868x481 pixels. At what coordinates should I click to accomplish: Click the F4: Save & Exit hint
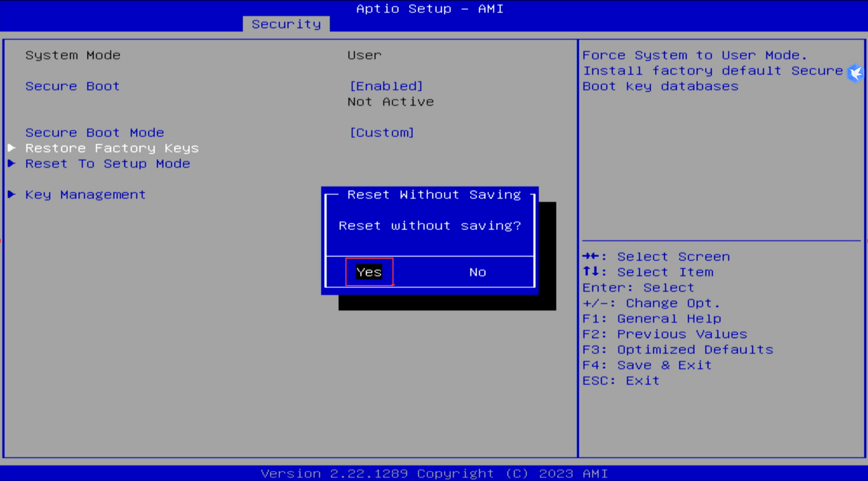pos(647,365)
